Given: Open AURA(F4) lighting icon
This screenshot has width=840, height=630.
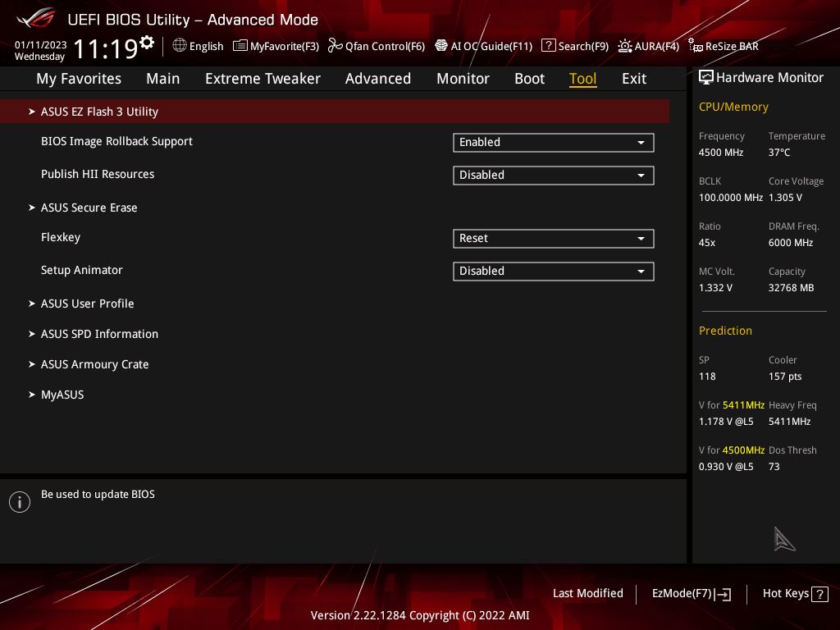Looking at the screenshot, I should point(624,46).
